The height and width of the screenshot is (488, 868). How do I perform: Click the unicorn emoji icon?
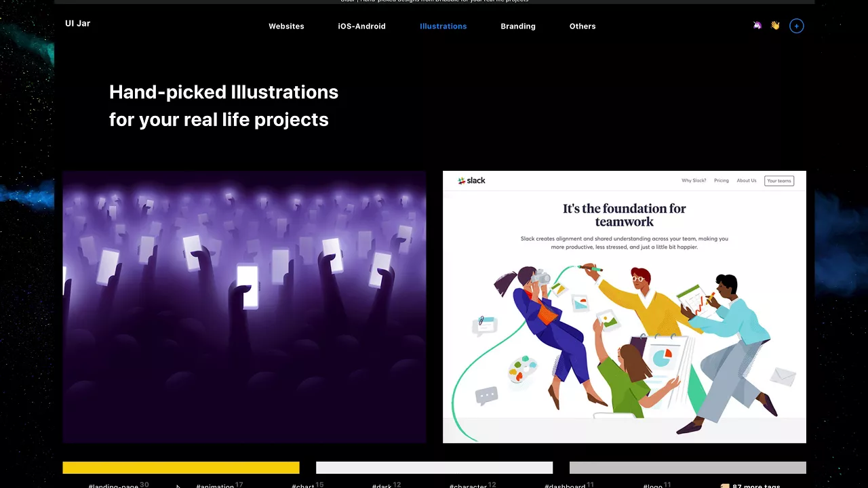(x=757, y=26)
